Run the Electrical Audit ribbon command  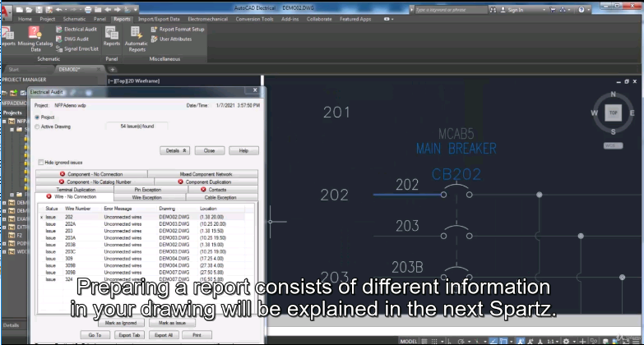(x=76, y=29)
